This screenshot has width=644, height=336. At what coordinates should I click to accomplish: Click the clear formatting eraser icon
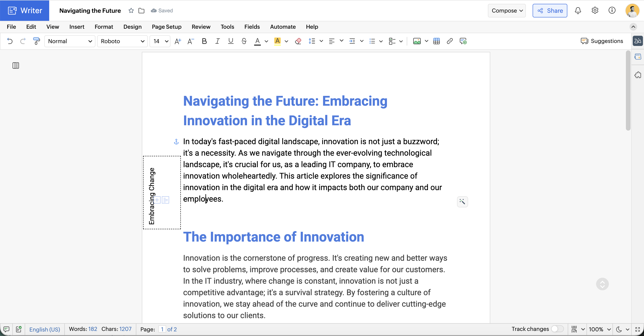298,41
